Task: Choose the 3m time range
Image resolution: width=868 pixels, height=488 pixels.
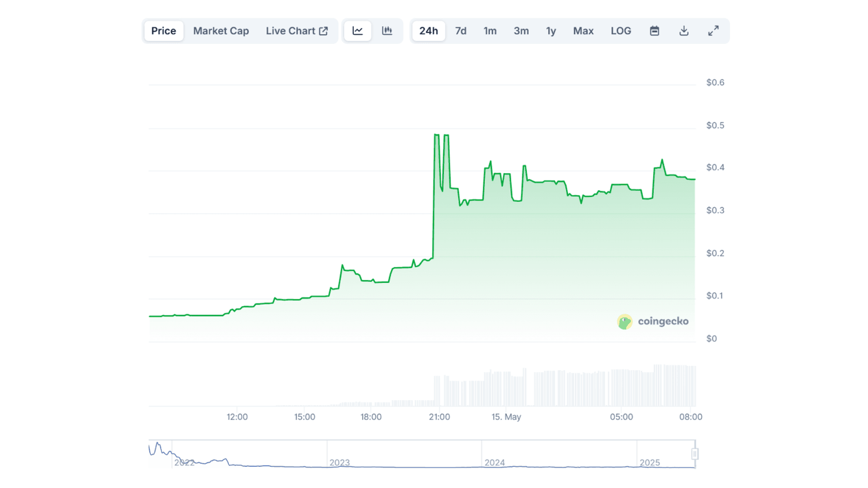Action: (x=521, y=31)
